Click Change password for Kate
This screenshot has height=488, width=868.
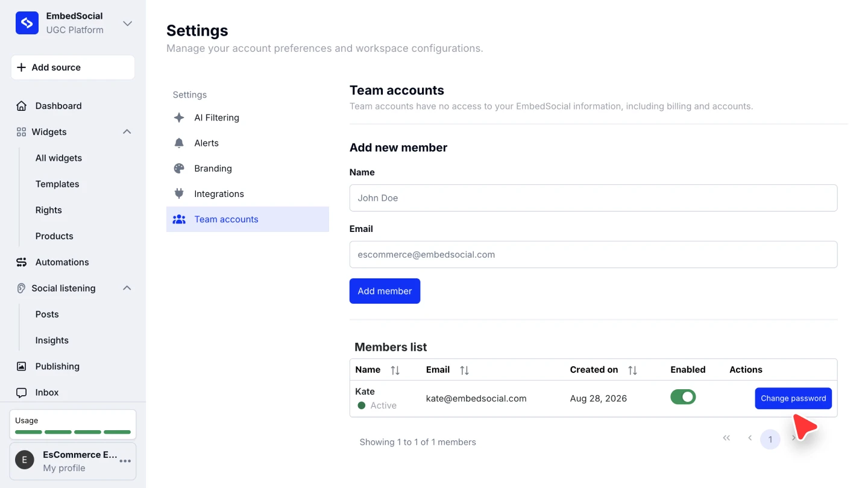(793, 398)
